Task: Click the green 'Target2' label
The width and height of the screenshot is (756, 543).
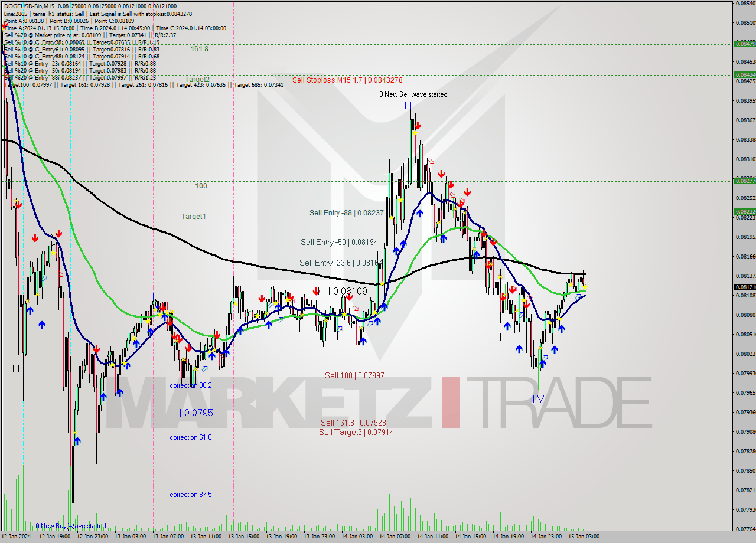Action: (197, 80)
